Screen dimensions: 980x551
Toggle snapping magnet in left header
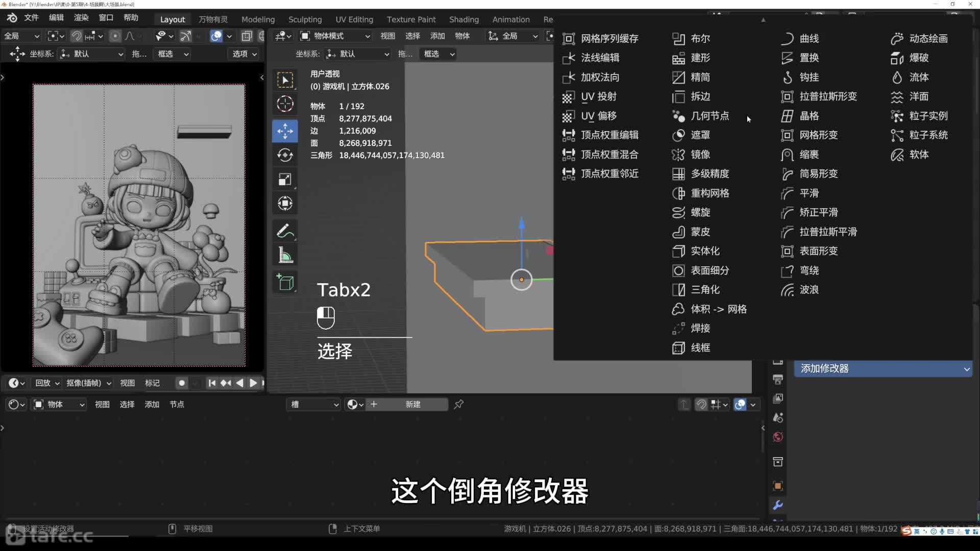coord(77,36)
